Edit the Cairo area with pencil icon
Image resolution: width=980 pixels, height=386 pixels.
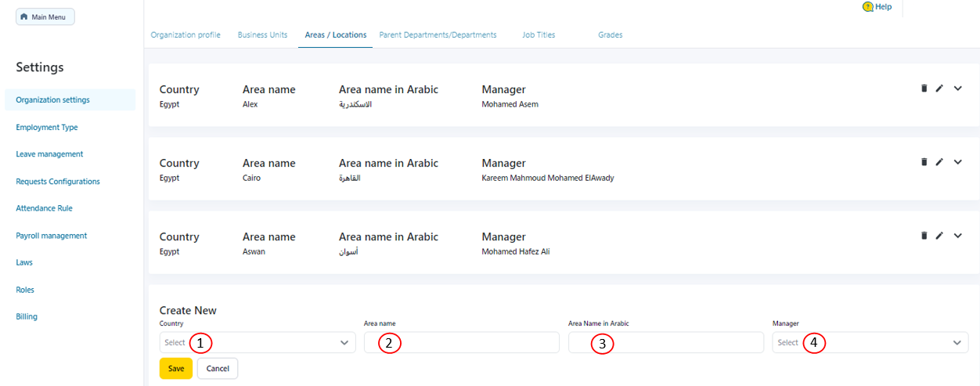pos(939,162)
